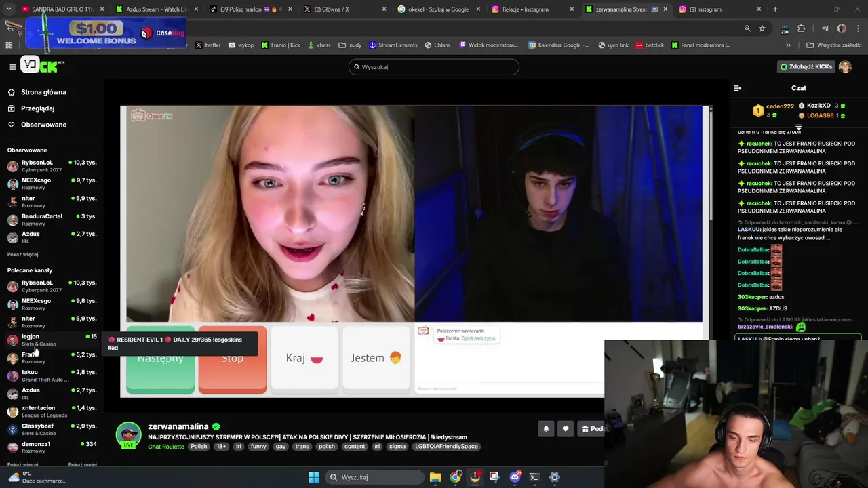This screenshot has height=488, width=868.
Task: Click the zerwanamalina channel name
Action: (178, 426)
